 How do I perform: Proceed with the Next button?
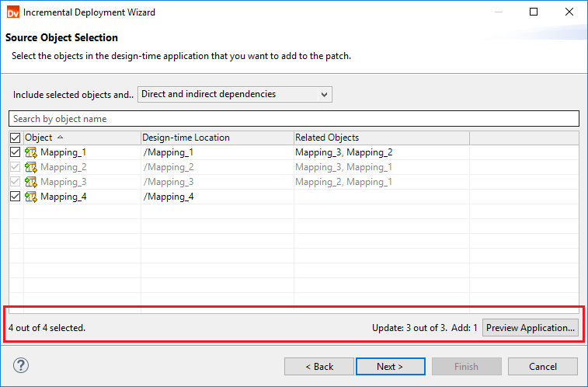[x=391, y=366]
